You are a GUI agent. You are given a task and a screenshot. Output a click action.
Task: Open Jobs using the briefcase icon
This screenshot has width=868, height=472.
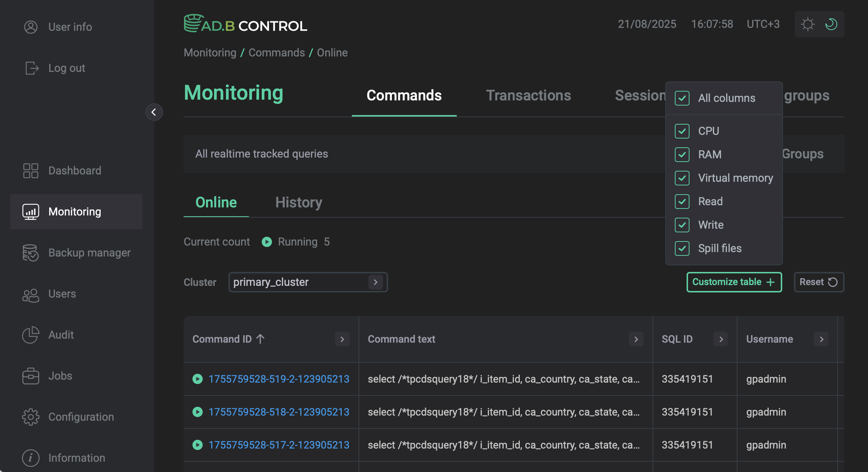coord(30,376)
